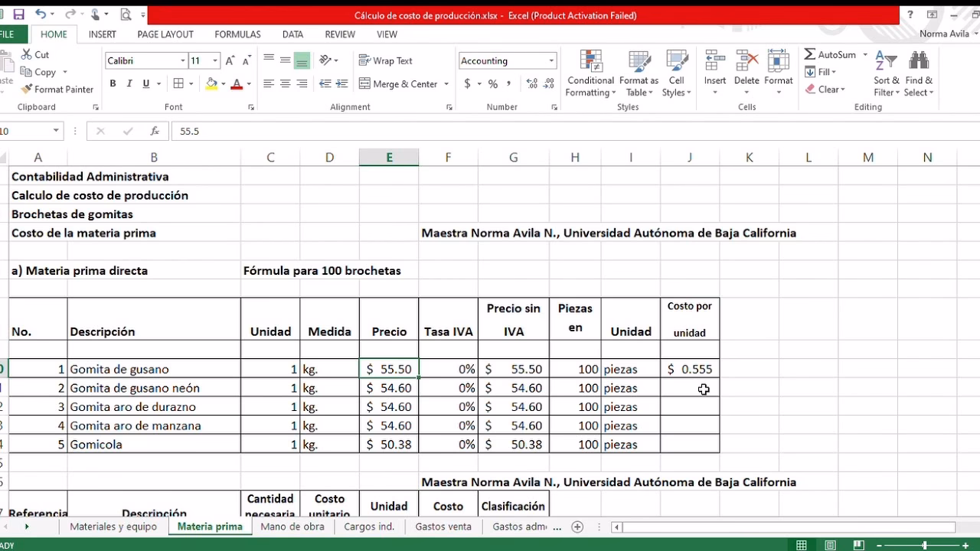Screen dimensions: 980x551
Task: Toggle Italic formatting
Action: (129, 84)
